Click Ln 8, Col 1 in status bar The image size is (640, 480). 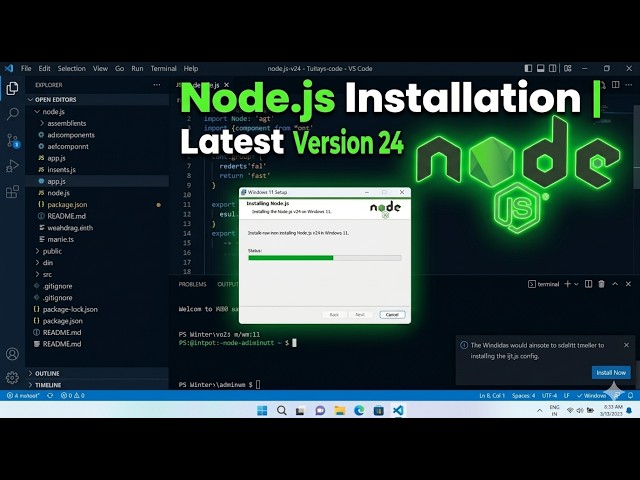pyautogui.click(x=492, y=395)
